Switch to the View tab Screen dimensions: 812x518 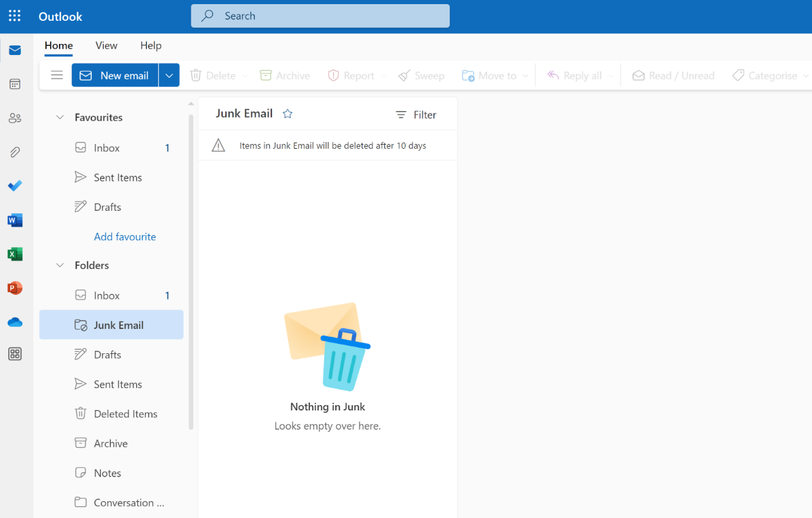pos(106,45)
